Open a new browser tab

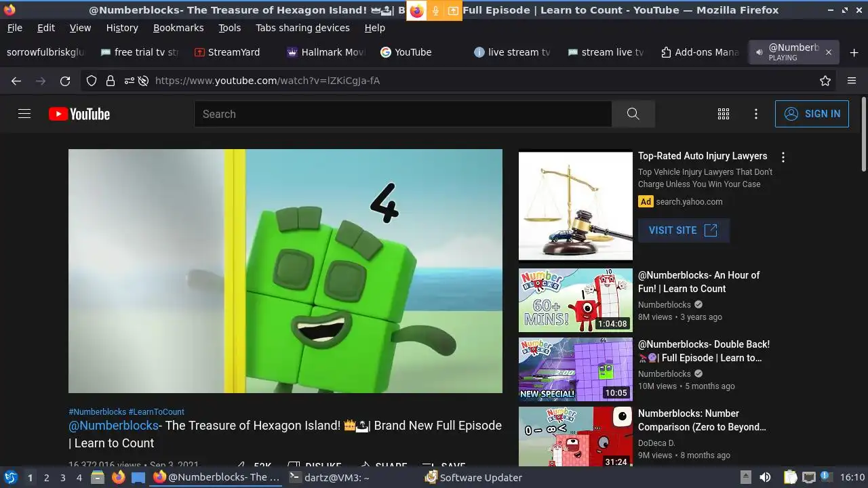(x=854, y=52)
